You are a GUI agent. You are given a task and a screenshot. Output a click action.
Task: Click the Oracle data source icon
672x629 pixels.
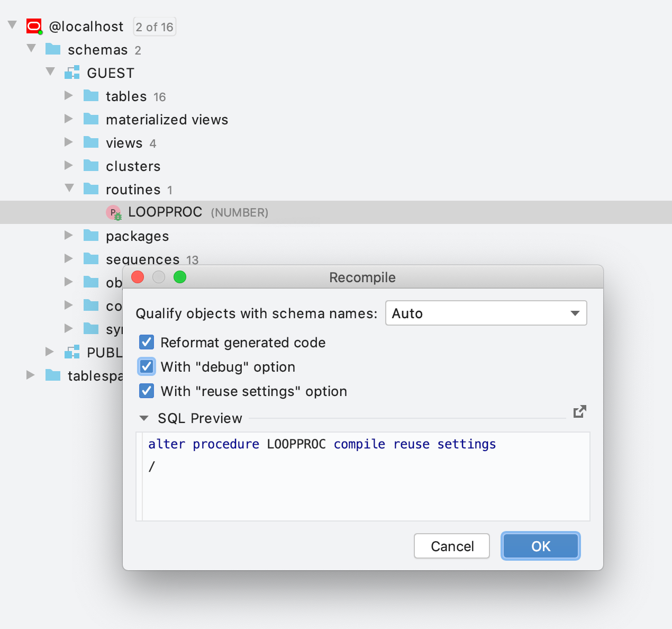(x=34, y=26)
